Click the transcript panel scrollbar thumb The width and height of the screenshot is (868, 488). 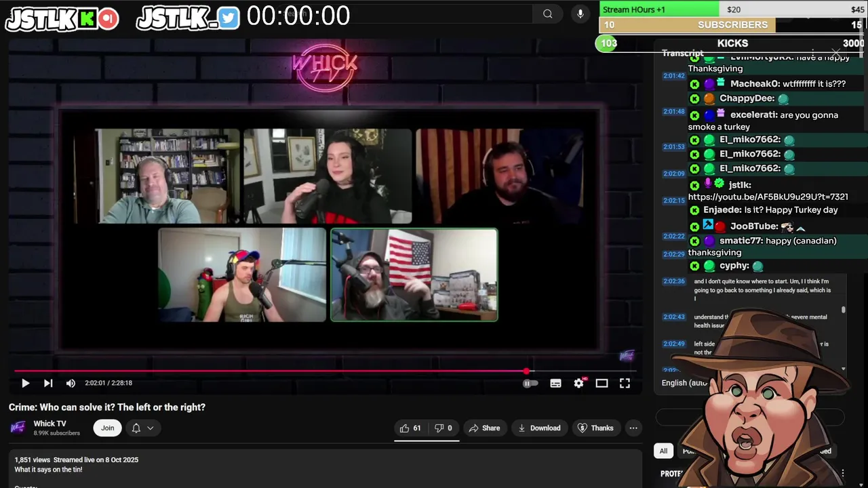tap(844, 310)
